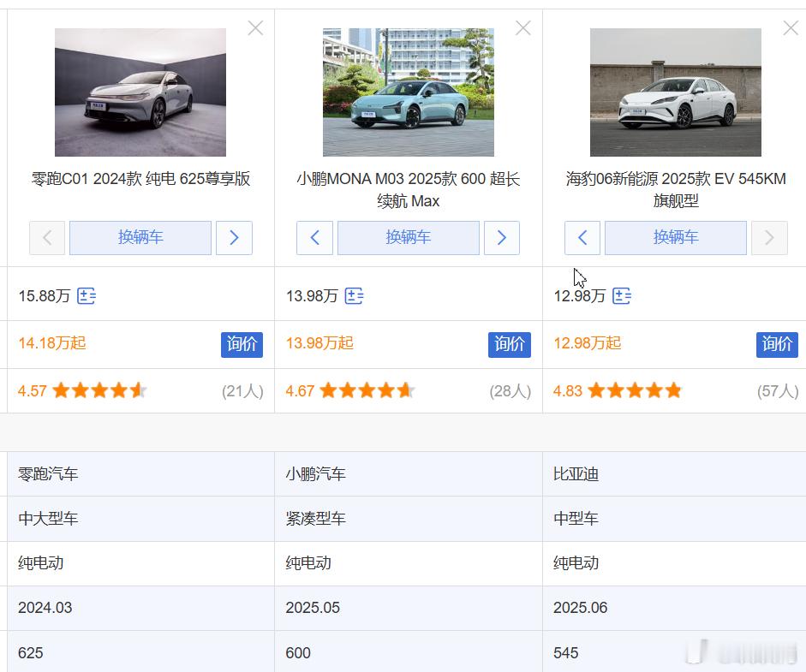Image resolution: width=806 pixels, height=672 pixels.
Task: Open 海豹06新能源 car photo
Action: [676, 92]
